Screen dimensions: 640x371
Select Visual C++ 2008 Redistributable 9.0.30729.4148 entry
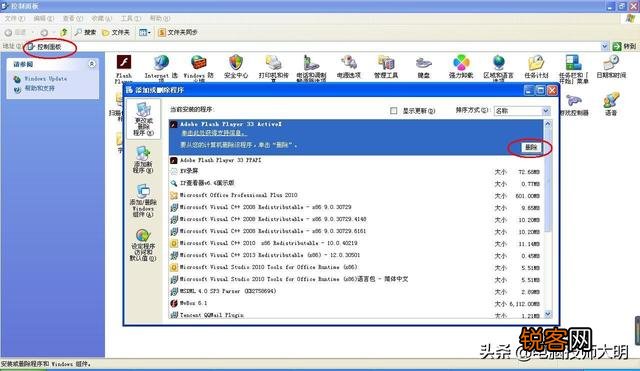coord(356,220)
